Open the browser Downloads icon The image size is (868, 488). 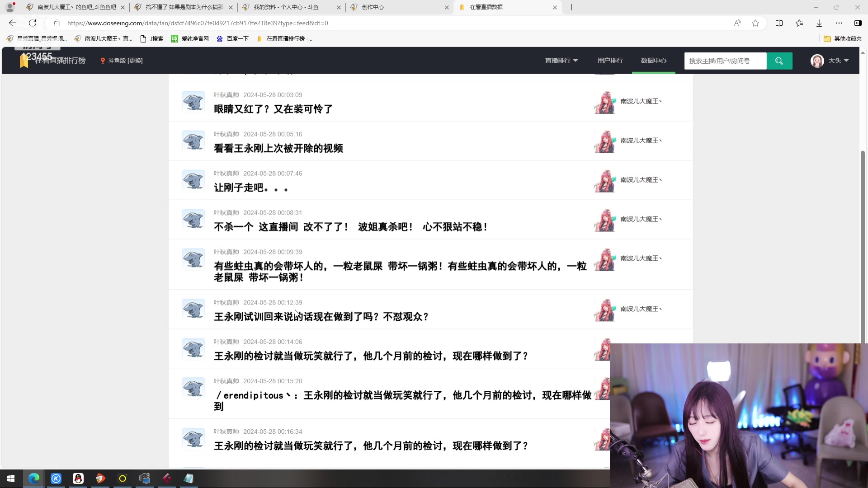tap(819, 23)
